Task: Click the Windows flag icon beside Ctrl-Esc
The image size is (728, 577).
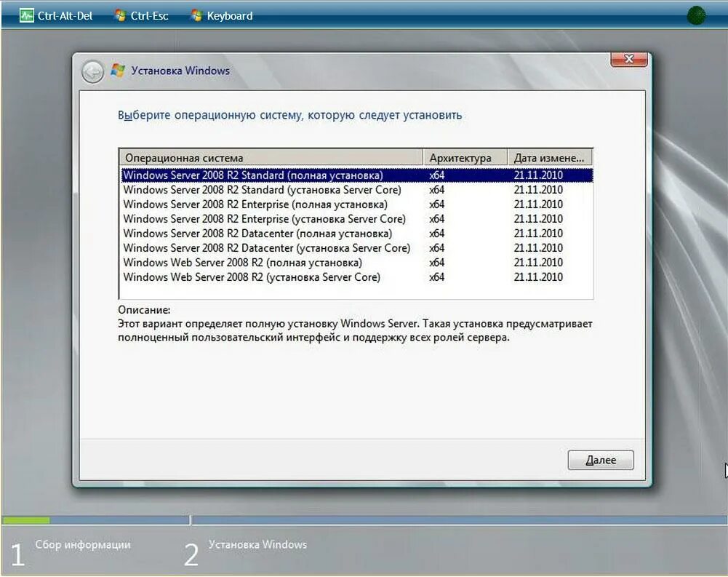Action: [x=120, y=16]
